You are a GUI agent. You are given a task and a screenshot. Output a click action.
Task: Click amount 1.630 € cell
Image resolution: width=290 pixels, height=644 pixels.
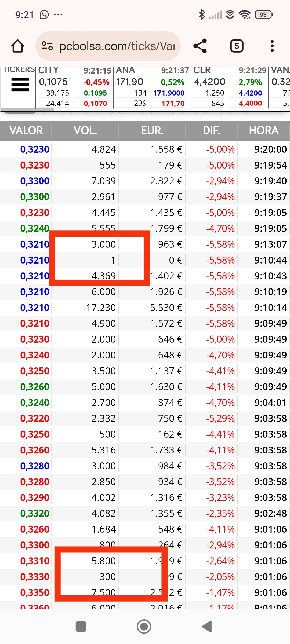click(x=166, y=387)
